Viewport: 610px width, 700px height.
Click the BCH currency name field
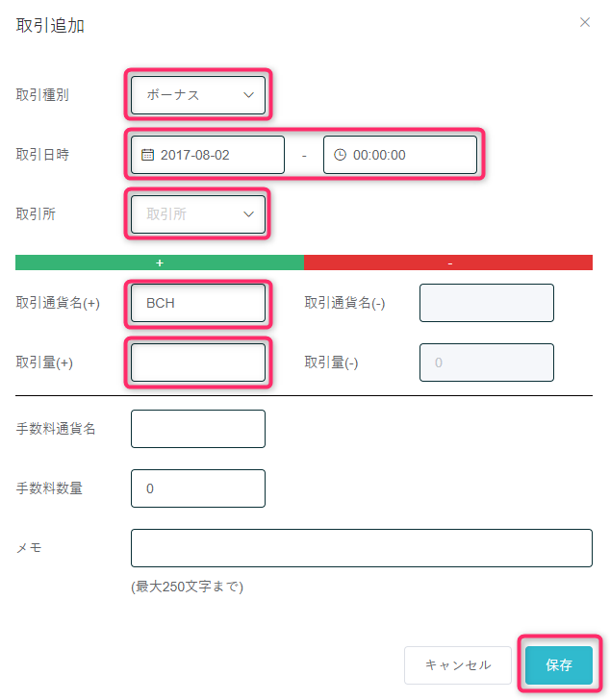(x=198, y=303)
